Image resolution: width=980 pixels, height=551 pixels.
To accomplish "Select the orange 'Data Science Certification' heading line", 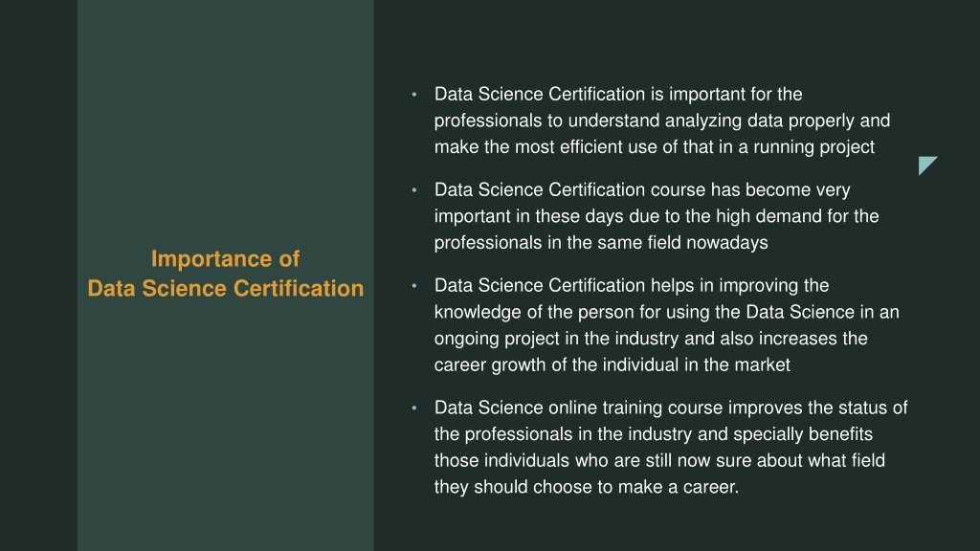I will pyautogui.click(x=226, y=288).
